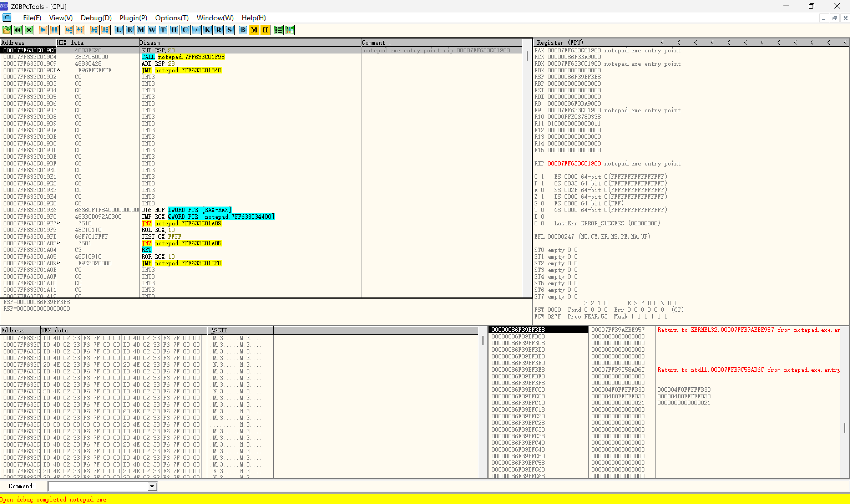Click the green X close-process icon
The height and width of the screenshot is (504, 850).
(x=29, y=30)
